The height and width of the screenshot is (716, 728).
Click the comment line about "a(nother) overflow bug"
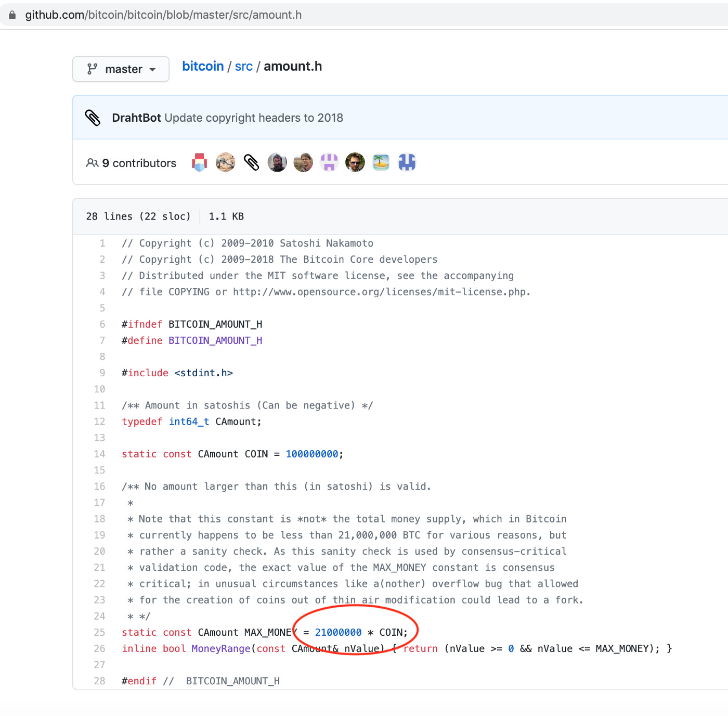point(353,584)
